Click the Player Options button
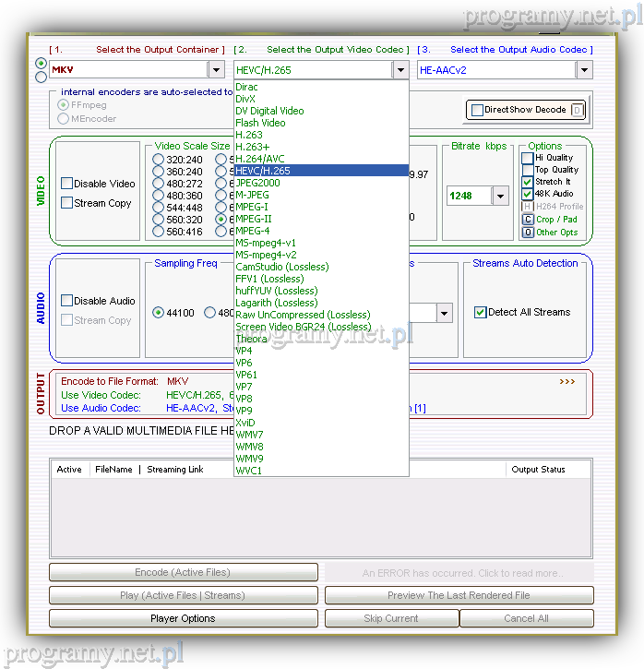Image resolution: width=644 pixels, height=669 pixels. pyautogui.click(x=183, y=618)
